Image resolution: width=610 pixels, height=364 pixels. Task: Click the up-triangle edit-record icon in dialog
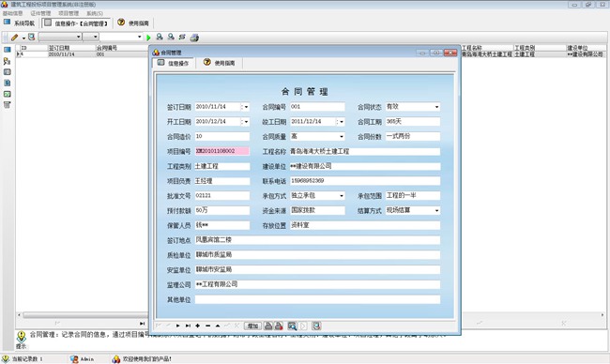click(218, 326)
